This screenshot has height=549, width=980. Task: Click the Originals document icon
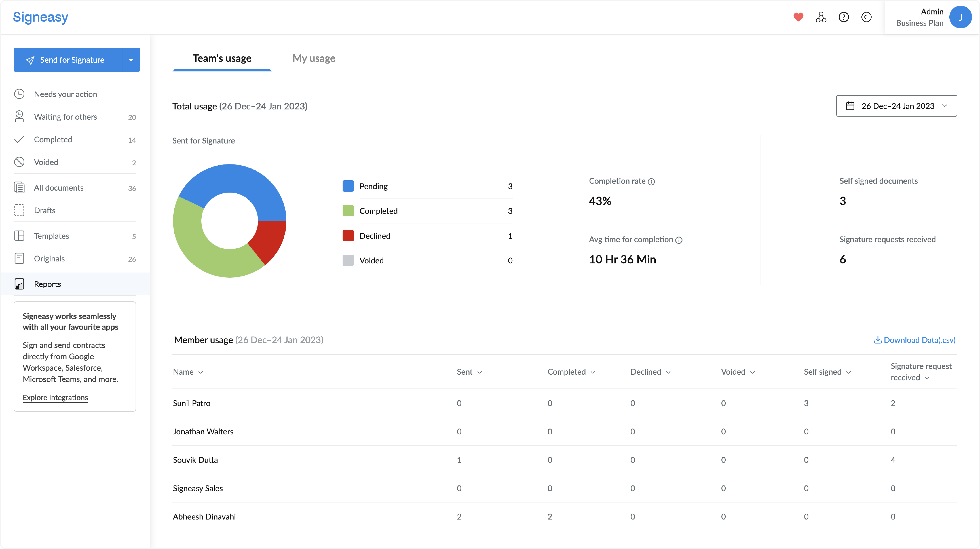tap(19, 258)
